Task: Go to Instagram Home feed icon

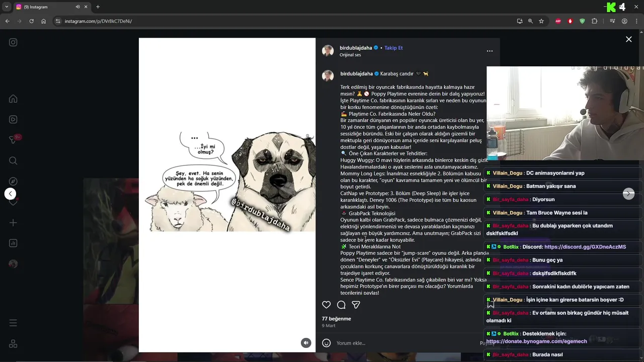Action: click(x=13, y=99)
